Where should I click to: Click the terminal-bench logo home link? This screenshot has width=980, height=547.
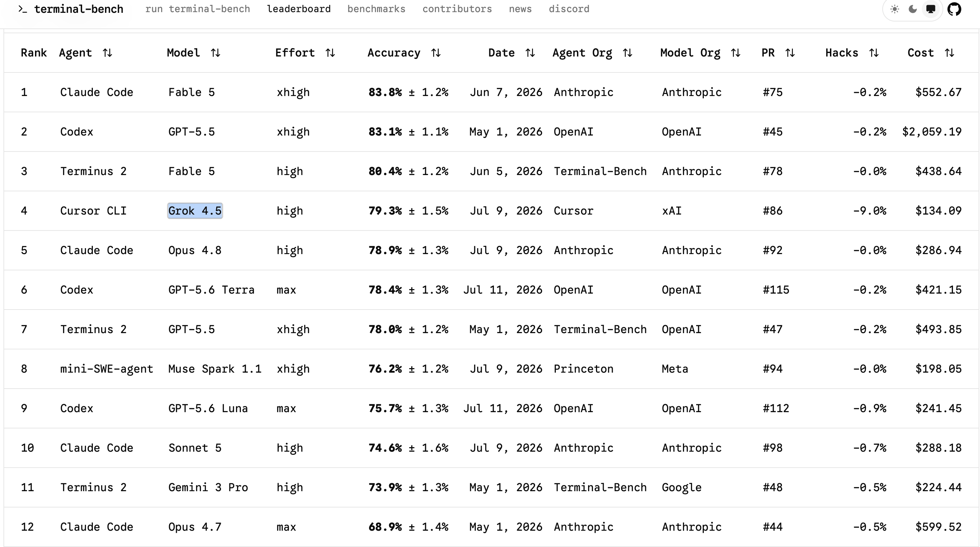[71, 9]
